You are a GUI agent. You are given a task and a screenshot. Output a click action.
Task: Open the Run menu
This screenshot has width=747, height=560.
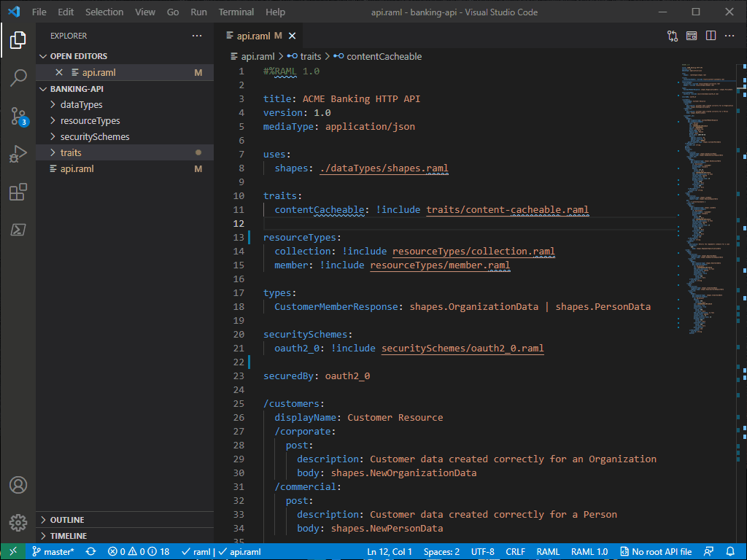click(x=198, y=12)
